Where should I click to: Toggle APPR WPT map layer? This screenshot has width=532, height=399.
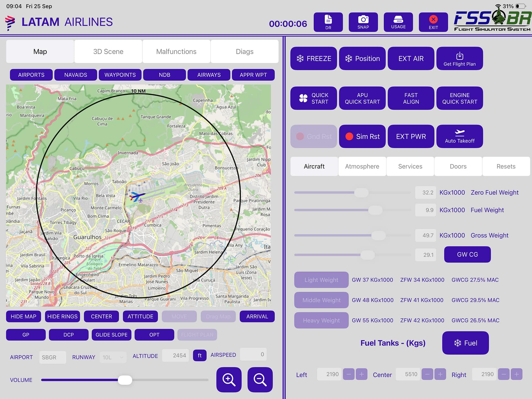253,75
